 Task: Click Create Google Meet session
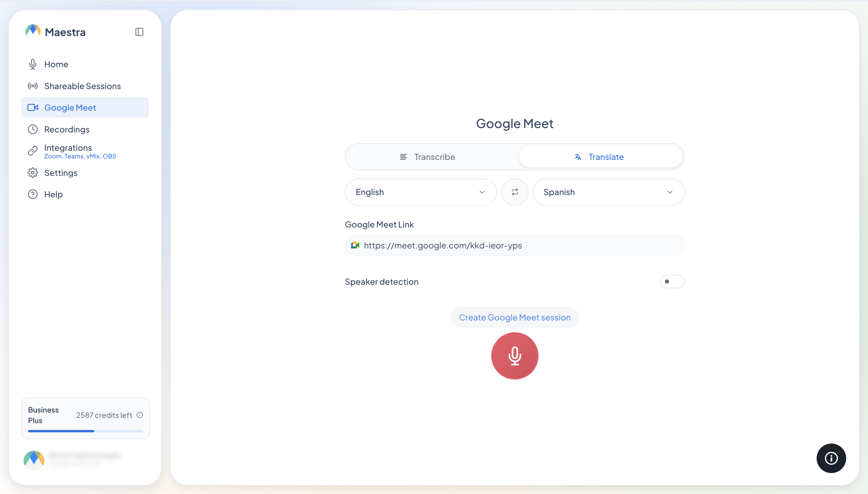tap(515, 317)
